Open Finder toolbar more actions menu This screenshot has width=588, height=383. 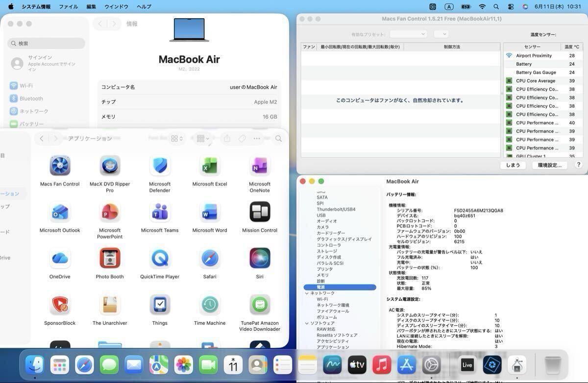click(x=257, y=139)
